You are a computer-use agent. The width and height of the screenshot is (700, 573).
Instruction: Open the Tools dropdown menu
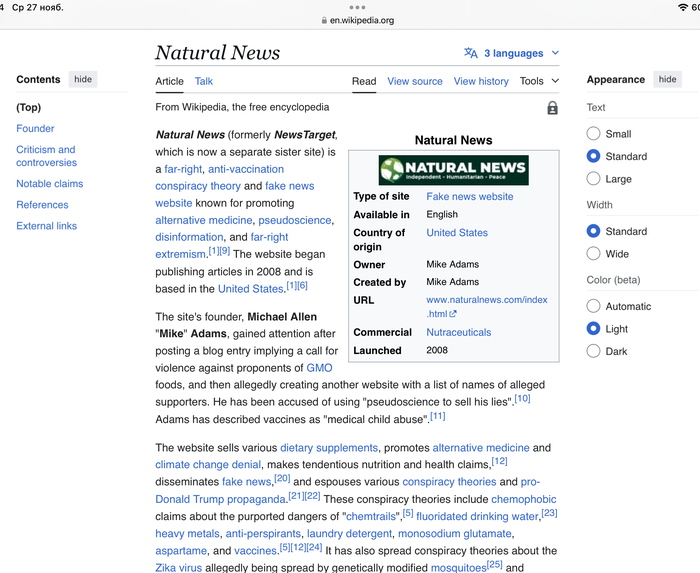click(x=539, y=81)
